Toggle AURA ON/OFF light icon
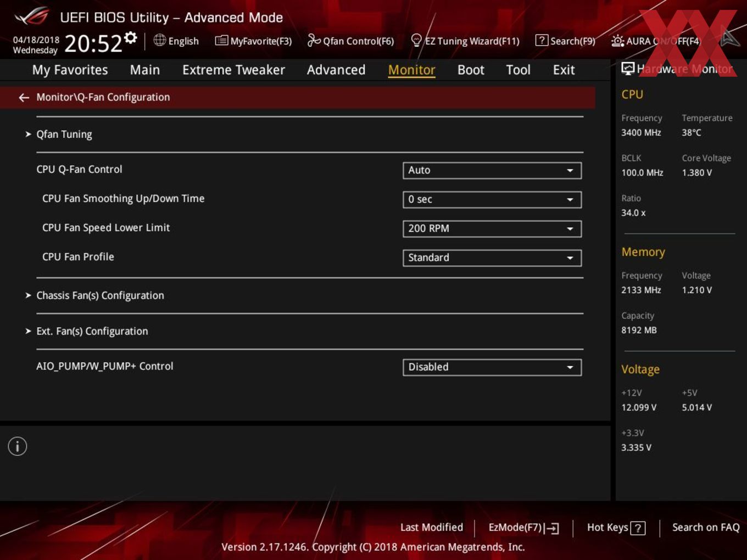The height and width of the screenshot is (560, 747). point(617,41)
